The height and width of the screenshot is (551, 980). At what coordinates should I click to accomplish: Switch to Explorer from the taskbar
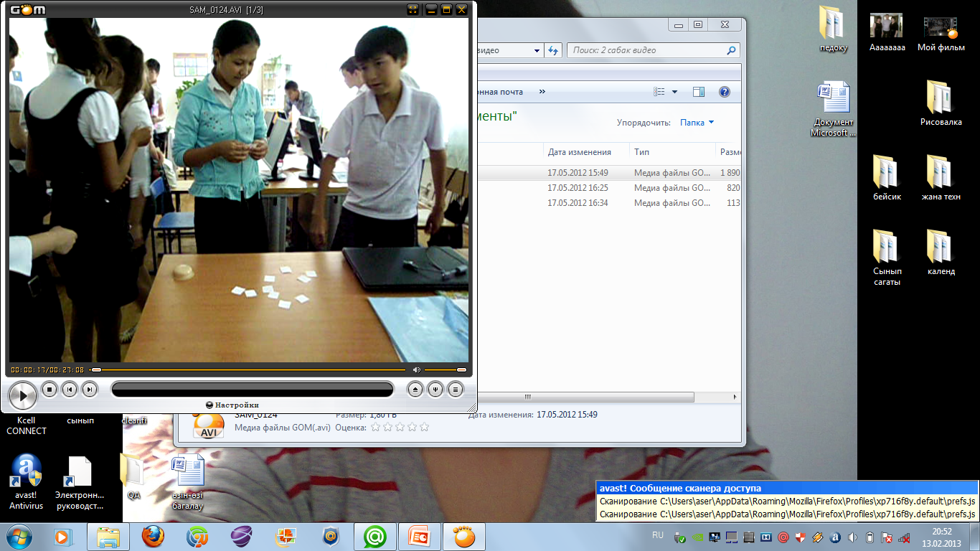[x=108, y=537]
